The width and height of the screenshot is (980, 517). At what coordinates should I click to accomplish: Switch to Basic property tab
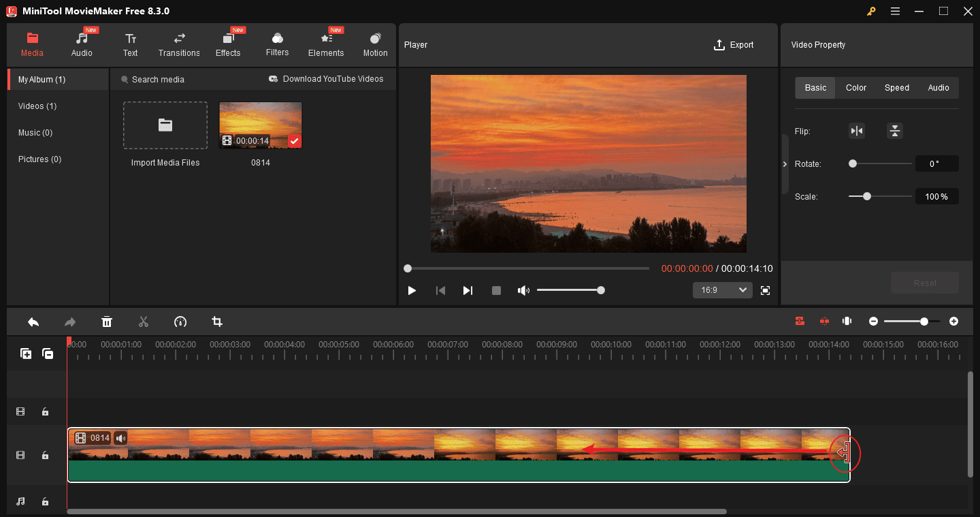coord(815,88)
